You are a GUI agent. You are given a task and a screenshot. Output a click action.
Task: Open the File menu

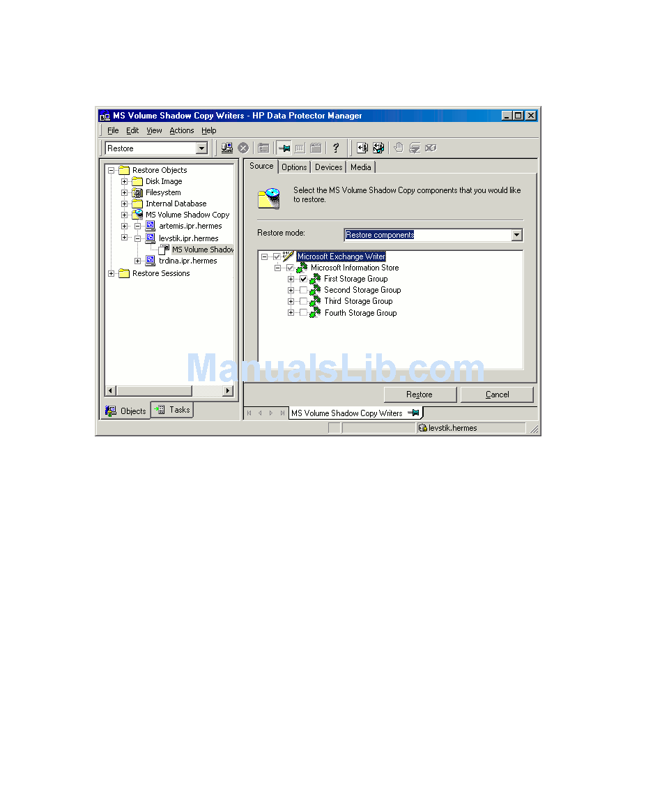pos(113,130)
